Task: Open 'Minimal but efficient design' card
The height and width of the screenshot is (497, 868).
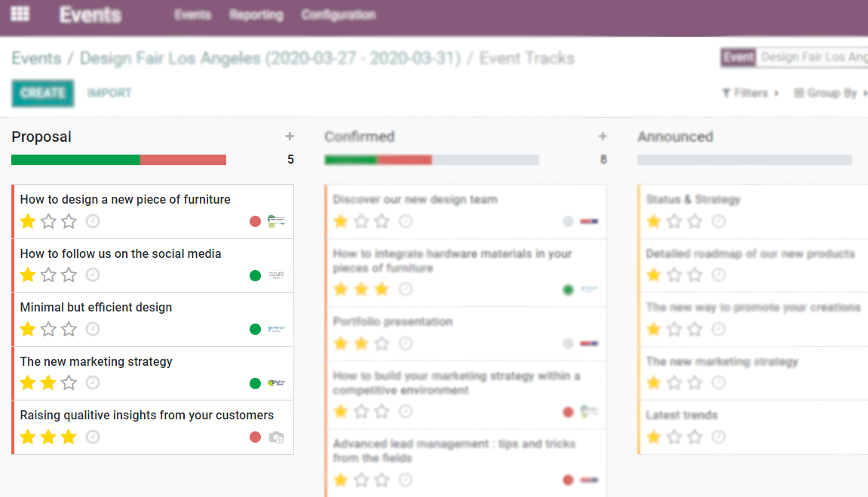Action: point(153,319)
